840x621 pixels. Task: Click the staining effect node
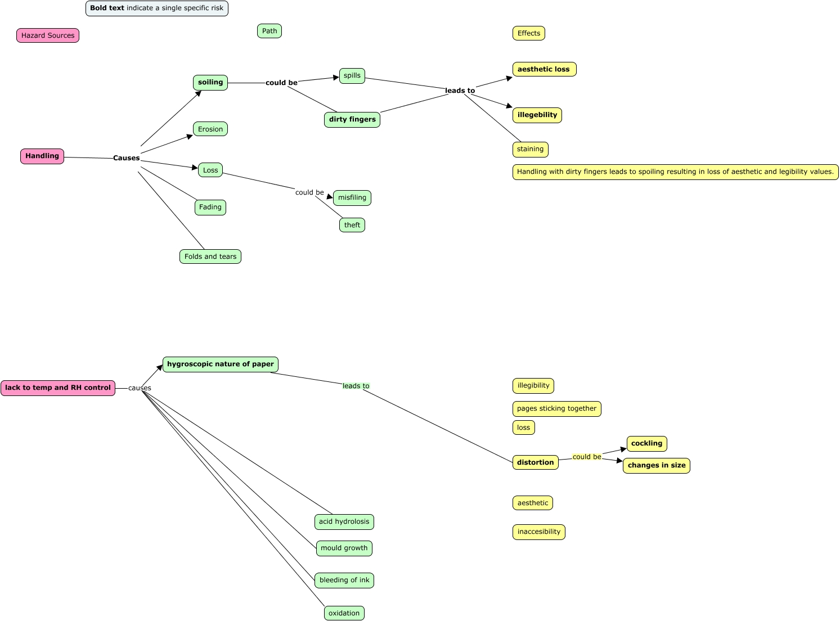click(529, 149)
